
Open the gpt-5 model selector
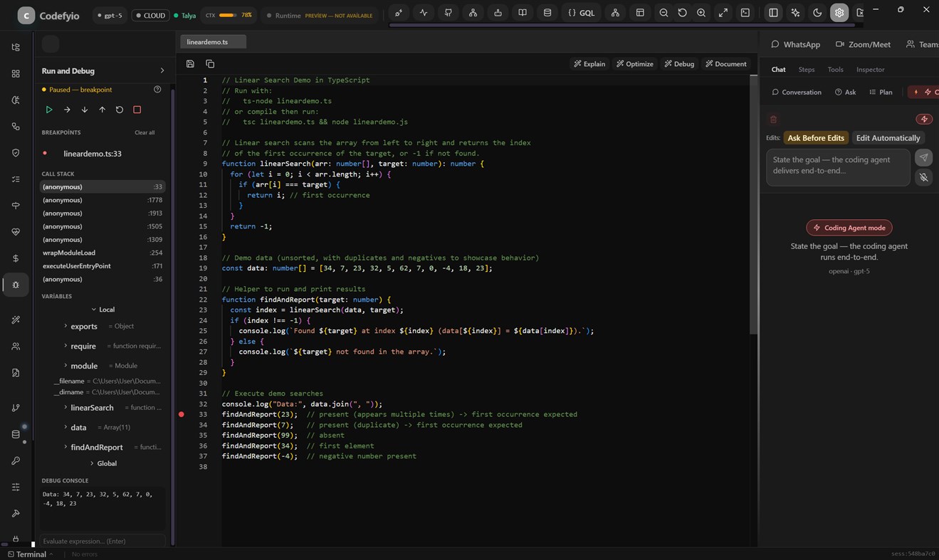pyautogui.click(x=110, y=15)
